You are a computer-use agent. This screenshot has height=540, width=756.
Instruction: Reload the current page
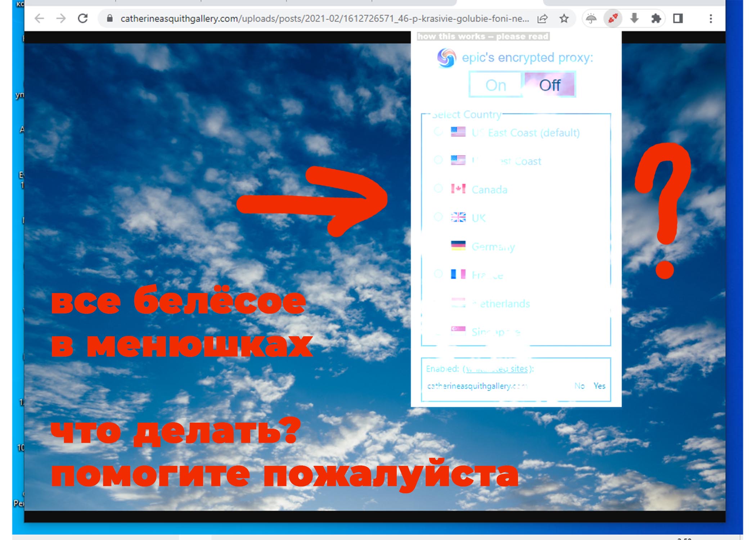[x=83, y=18]
